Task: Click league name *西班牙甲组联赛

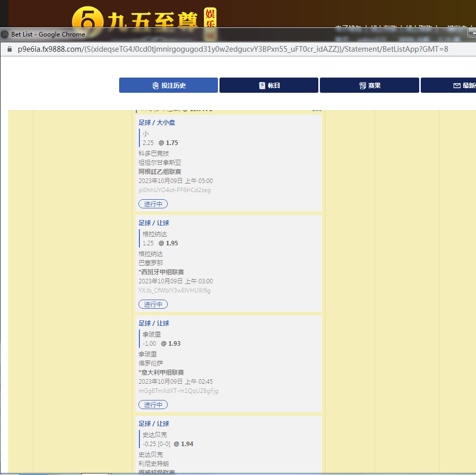Action: tap(161, 272)
